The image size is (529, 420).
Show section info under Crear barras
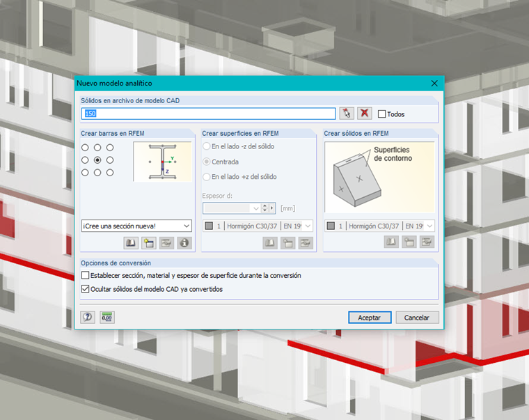point(184,243)
